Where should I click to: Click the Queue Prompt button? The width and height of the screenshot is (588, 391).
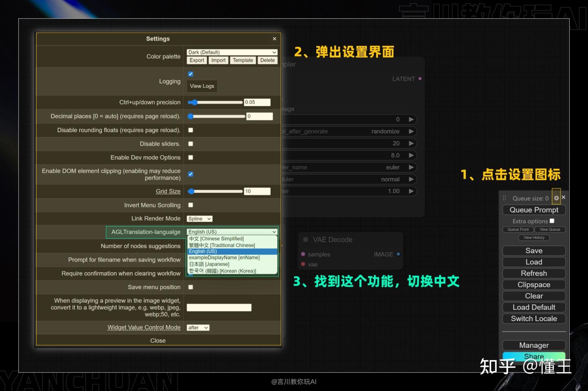coord(534,210)
